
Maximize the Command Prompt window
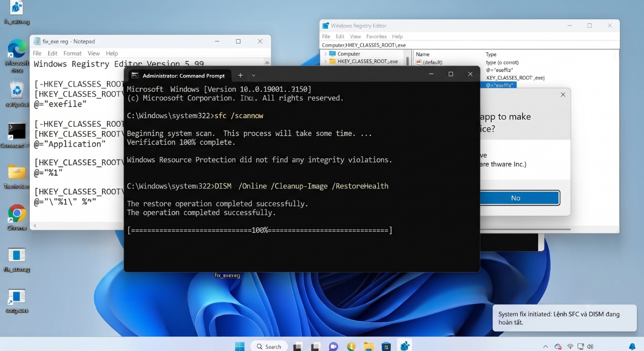pos(451,74)
